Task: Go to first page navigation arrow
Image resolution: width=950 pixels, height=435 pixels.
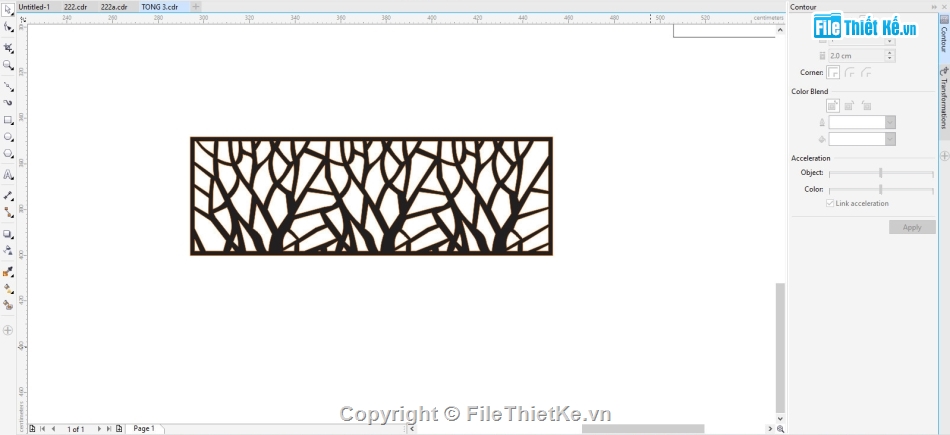Action: (42, 428)
